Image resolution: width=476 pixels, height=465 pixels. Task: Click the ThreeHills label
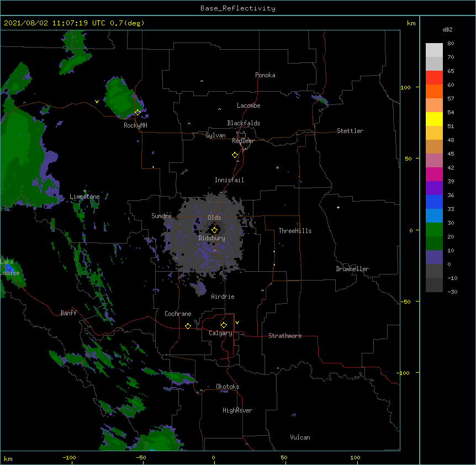coord(295,231)
